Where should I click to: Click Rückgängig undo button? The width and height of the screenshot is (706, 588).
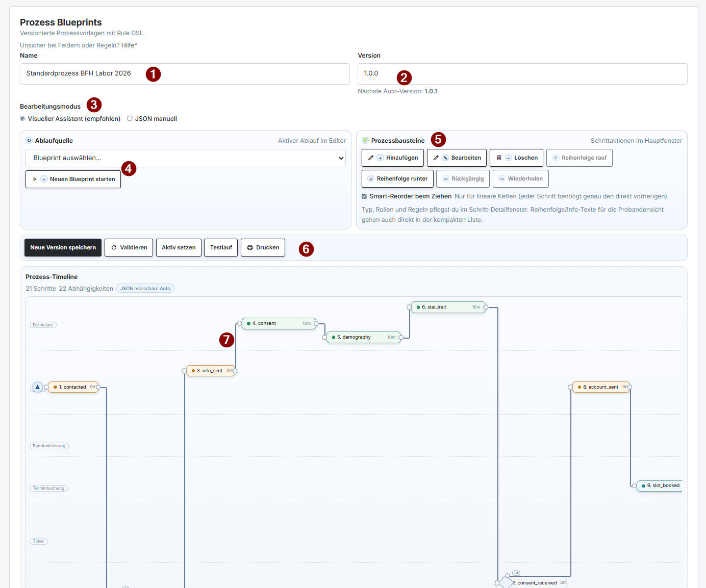click(x=463, y=178)
